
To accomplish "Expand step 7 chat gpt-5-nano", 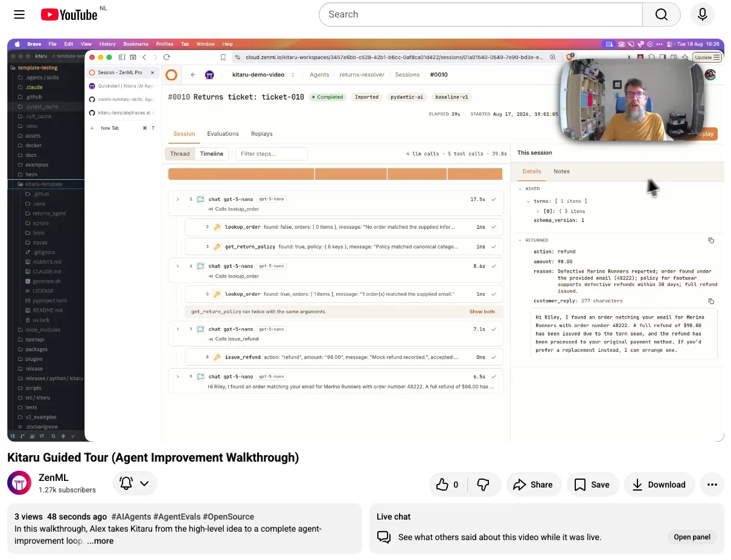I will point(177,329).
